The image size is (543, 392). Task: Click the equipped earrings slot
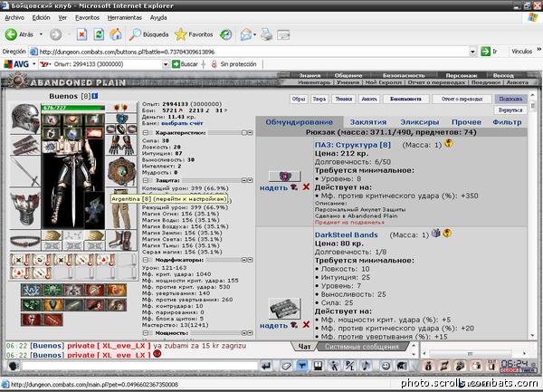pyautogui.click(x=121, y=108)
